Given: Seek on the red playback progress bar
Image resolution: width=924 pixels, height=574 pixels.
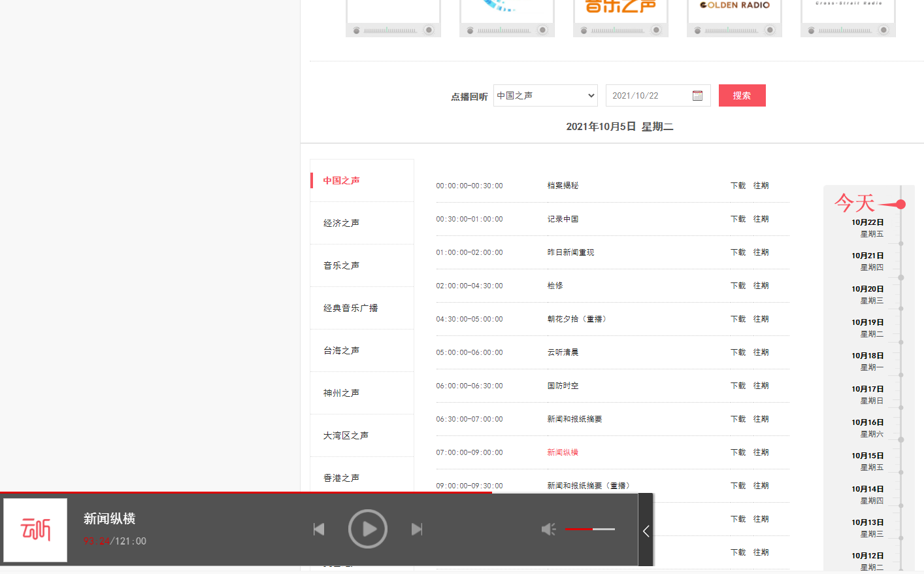Looking at the screenshot, I should coord(246,493).
